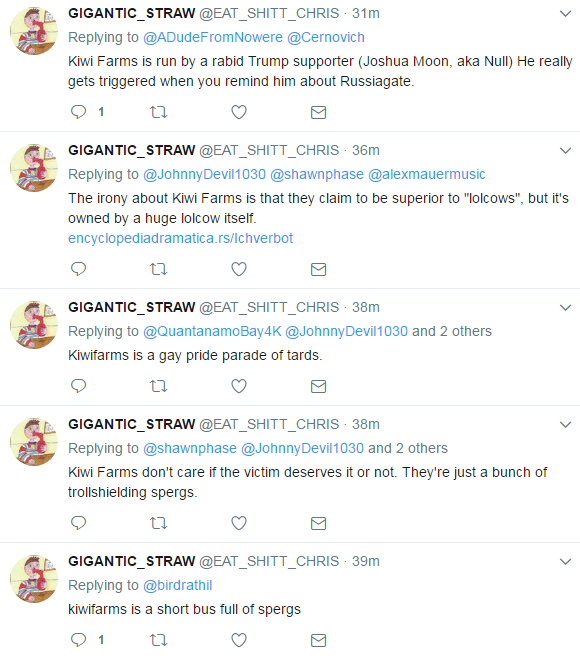The width and height of the screenshot is (580, 659).
Task: Retweet the trollshielding spergs tweet
Action: (x=158, y=523)
